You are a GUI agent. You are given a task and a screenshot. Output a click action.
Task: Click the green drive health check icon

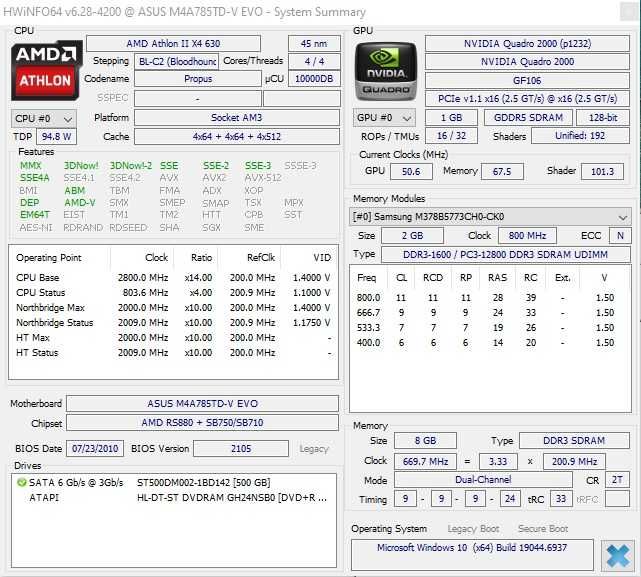coord(21,483)
